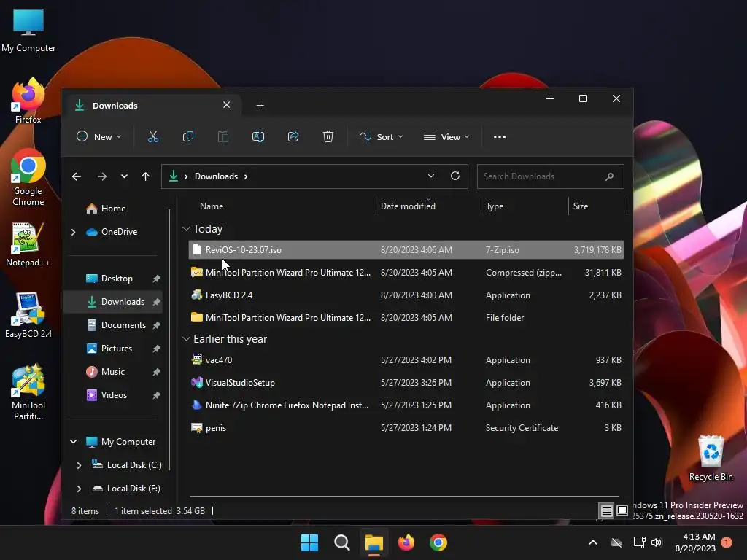Select EasyBCD 2.4 desktop shortcut

pyautogui.click(x=28, y=315)
